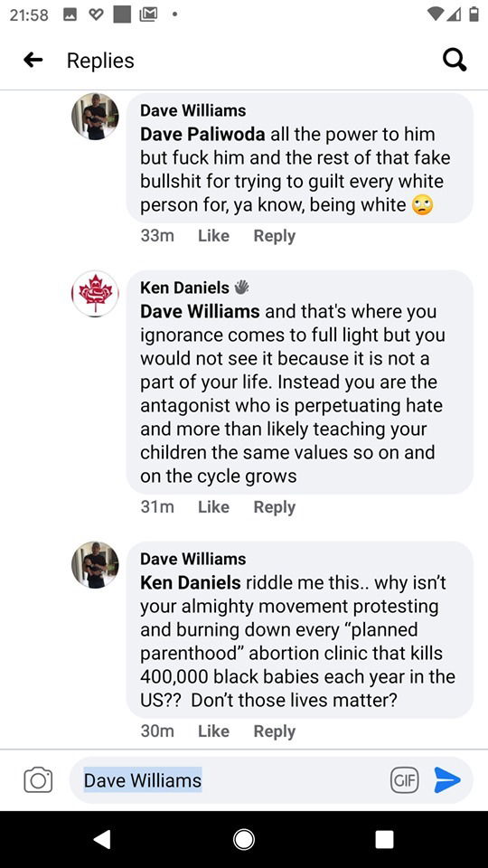The width and height of the screenshot is (488, 868).
Task: Open search with the magnifying glass icon
Action: click(x=455, y=60)
